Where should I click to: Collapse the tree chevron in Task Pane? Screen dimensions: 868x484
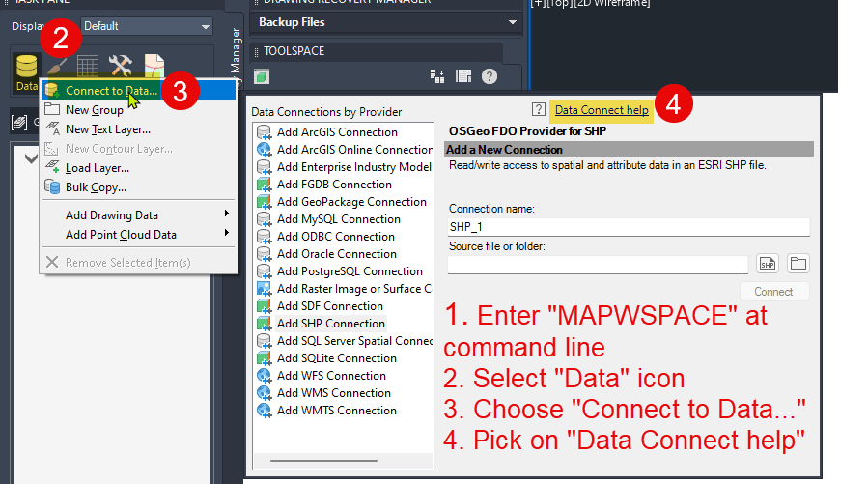31,159
